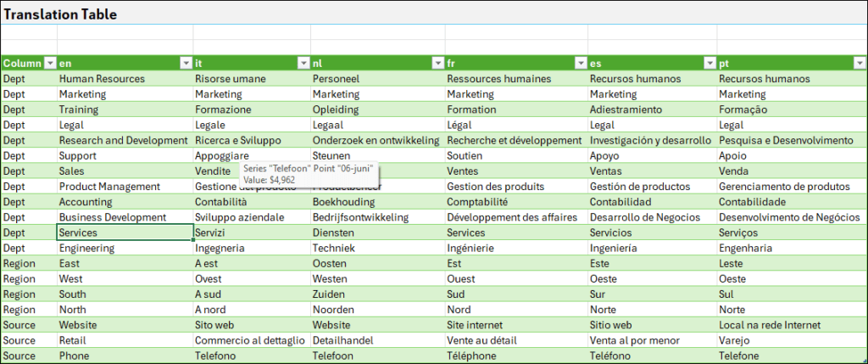The image size is (868, 364).
Task: Click the 'Bedrijfsontwikkeling' cell
Action: (359, 217)
